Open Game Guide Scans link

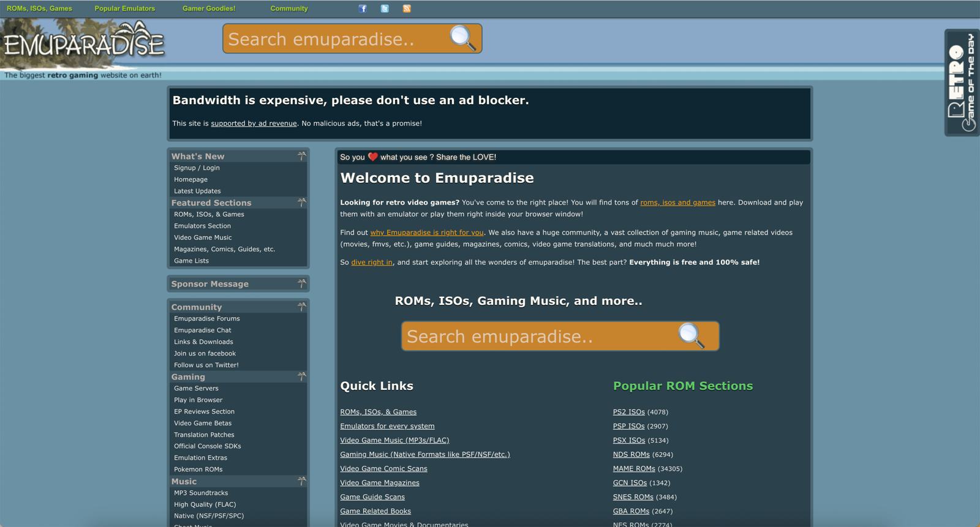(x=372, y=497)
